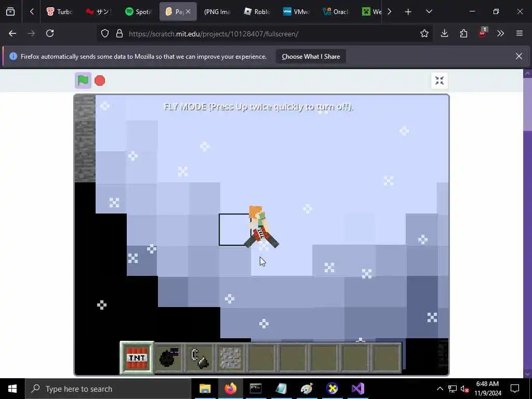Stop the project with the red stop button

coord(100,81)
